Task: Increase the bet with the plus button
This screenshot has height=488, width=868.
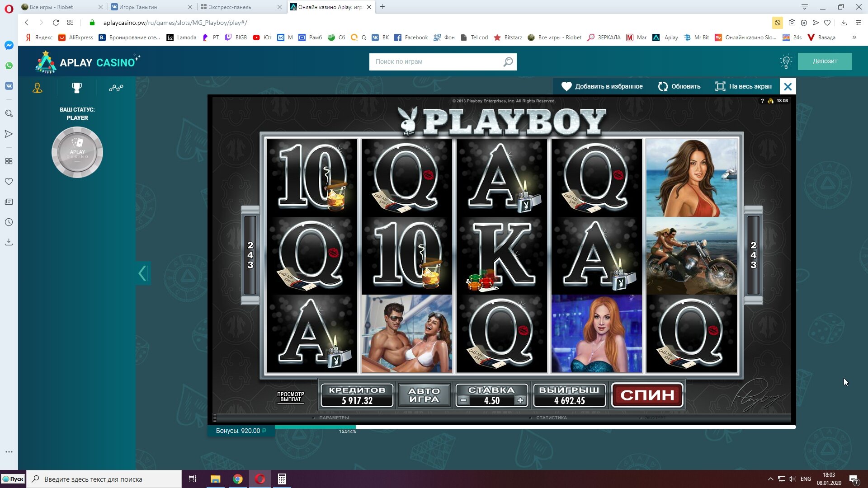Action: [x=520, y=401]
